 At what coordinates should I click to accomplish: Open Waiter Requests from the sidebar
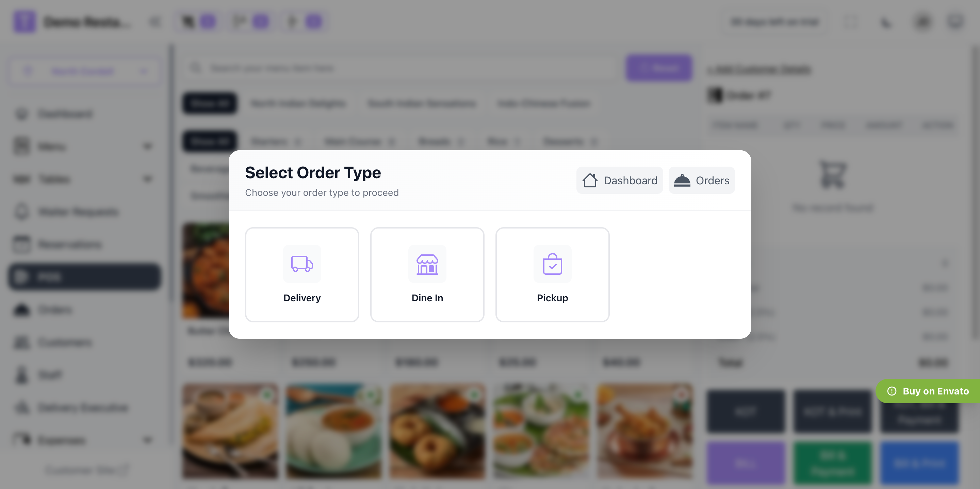(x=78, y=212)
